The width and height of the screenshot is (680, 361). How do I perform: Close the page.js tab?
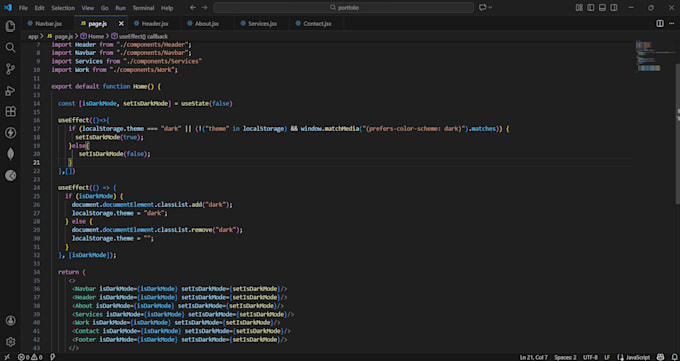[x=121, y=23]
